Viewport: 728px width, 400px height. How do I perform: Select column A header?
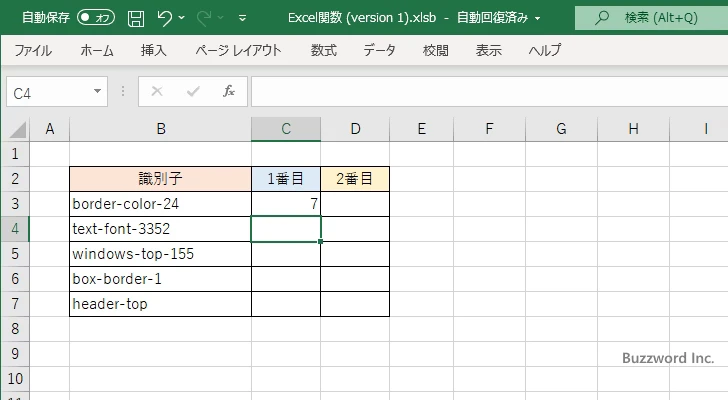point(50,129)
